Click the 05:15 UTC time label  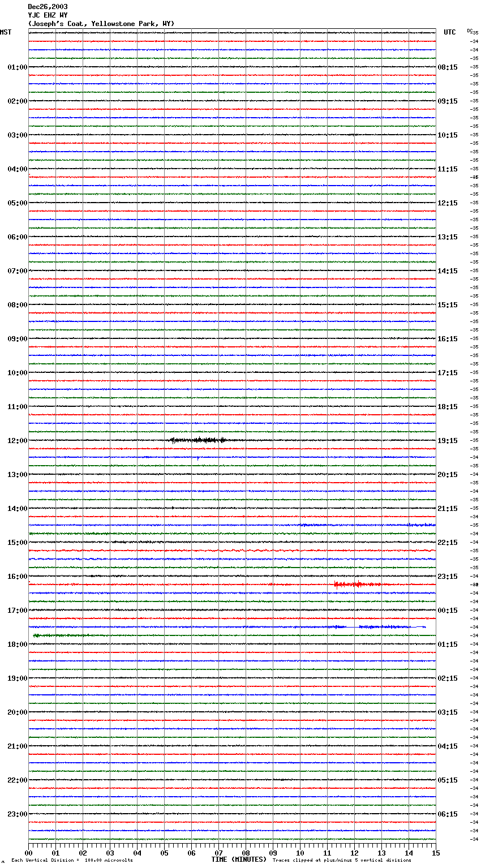[x=448, y=780]
